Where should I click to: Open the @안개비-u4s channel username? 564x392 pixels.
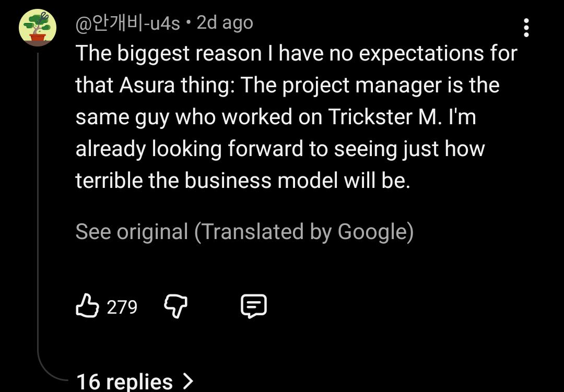(x=128, y=23)
